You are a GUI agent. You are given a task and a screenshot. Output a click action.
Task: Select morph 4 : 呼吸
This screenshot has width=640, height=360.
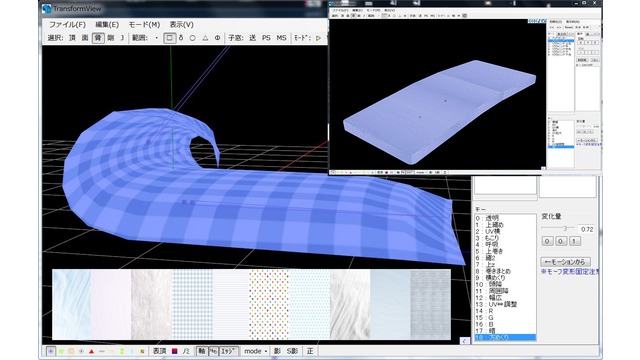coord(505,244)
